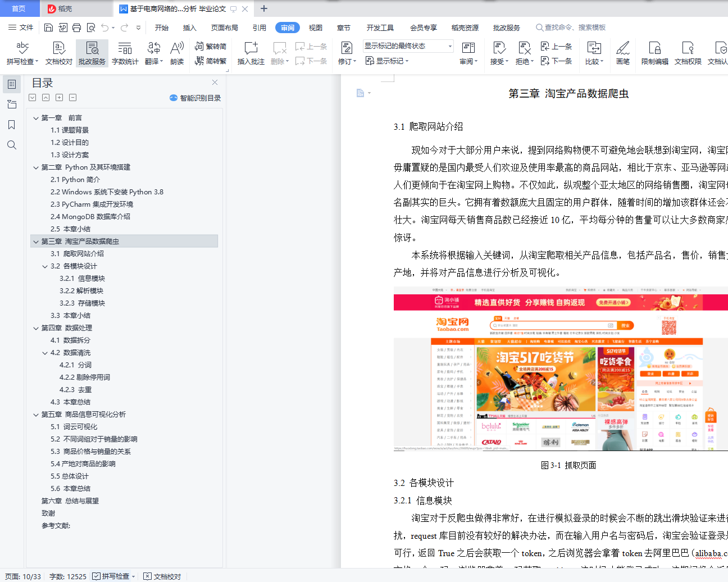
Task: Click the 文档校对 ribbon button
Action: 59,53
